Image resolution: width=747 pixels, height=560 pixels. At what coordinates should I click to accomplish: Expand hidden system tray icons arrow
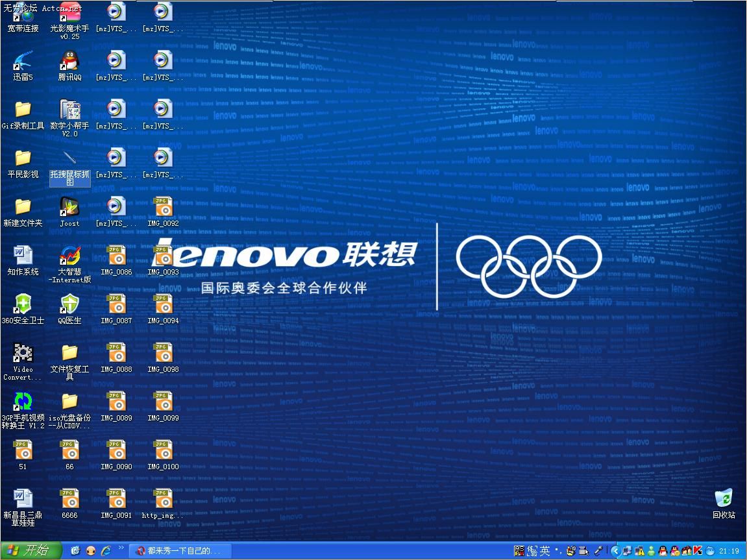(615, 551)
